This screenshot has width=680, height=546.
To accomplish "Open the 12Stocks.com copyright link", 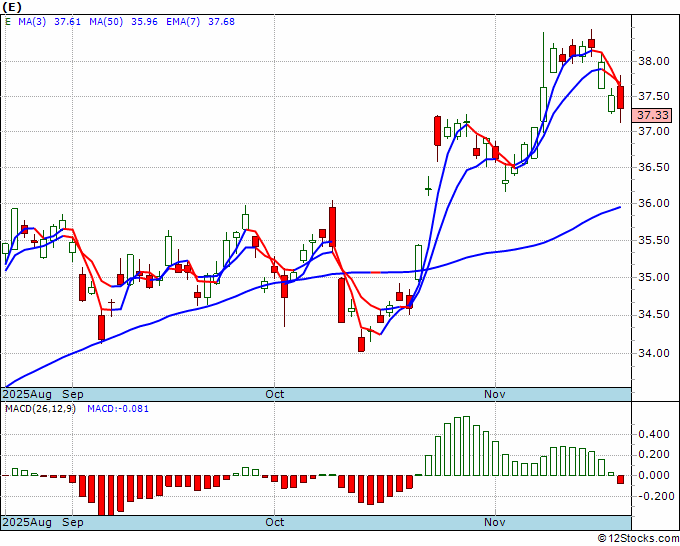I will point(638,539).
